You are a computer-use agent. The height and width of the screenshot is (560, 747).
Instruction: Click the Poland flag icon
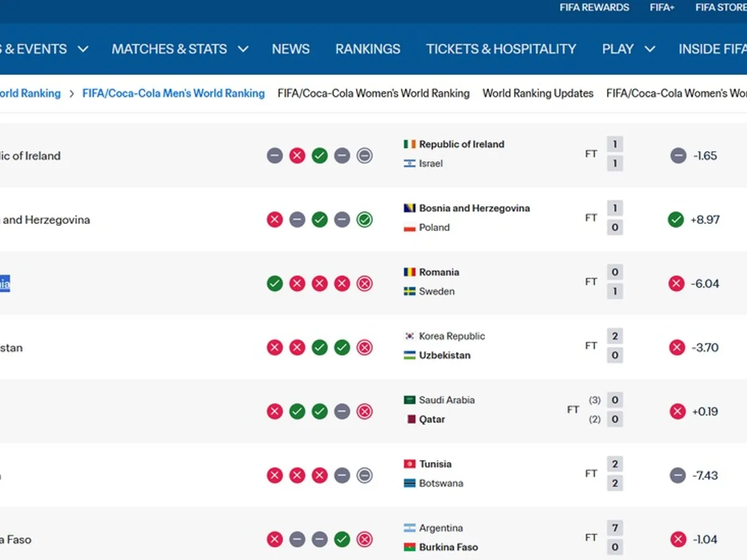[x=409, y=228]
